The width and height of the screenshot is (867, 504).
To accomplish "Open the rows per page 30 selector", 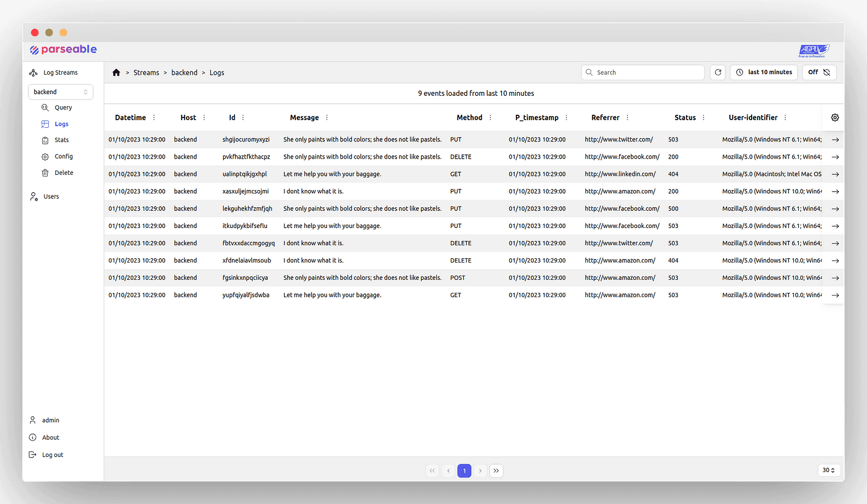I will [x=829, y=470].
